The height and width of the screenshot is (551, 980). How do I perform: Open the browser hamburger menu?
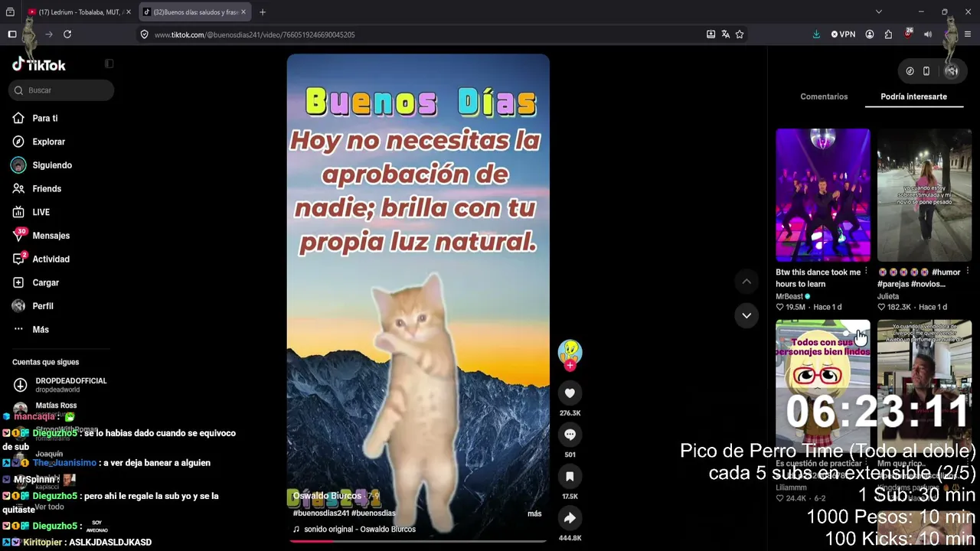tap(968, 34)
